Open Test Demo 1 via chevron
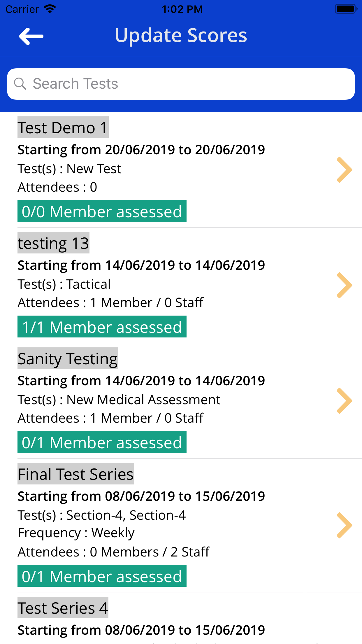 pyautogui.click(x=344, y=170)
